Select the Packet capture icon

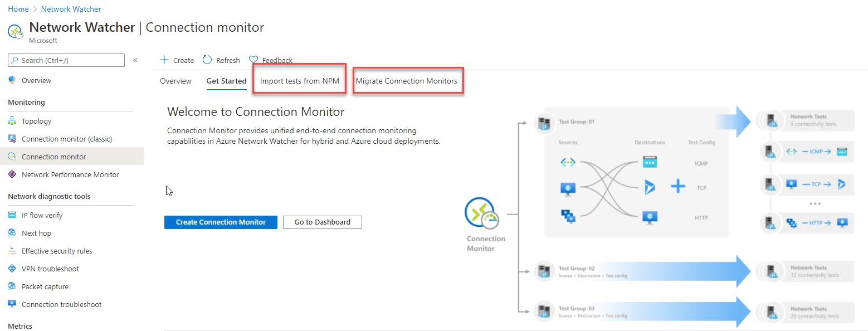coord(12,286)
